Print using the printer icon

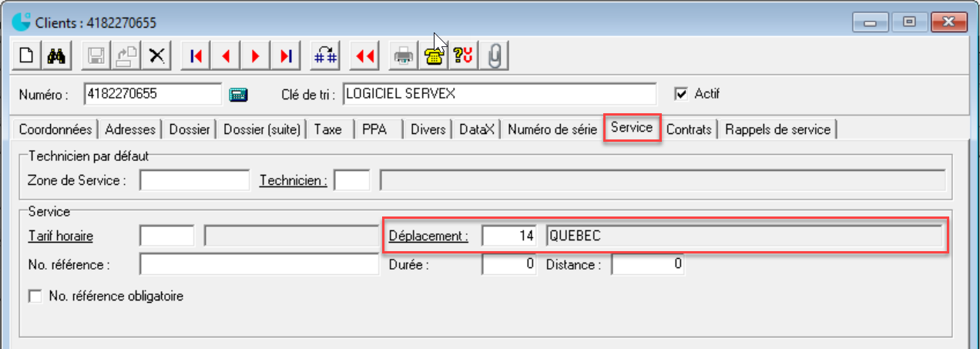click(x=404, y=55)
